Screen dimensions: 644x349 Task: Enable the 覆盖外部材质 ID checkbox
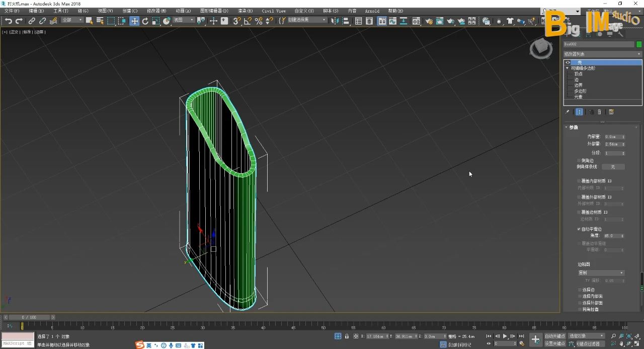[x=579, y=196]
